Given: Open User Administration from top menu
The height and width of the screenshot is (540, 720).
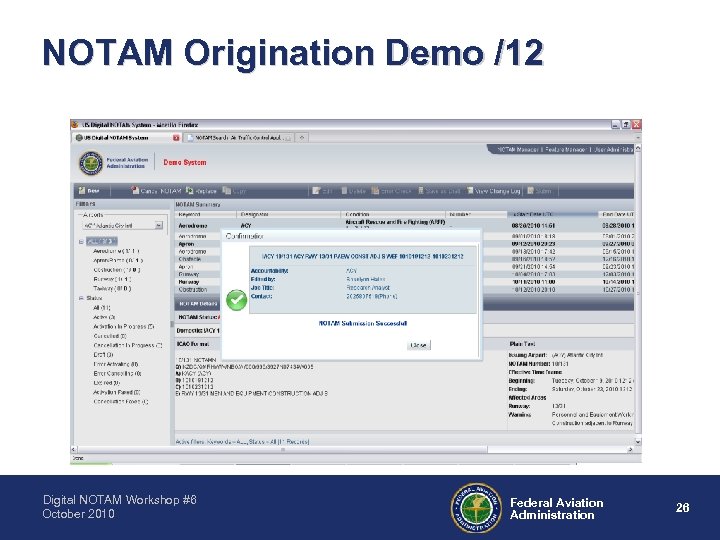Looking at the screenshot, I should pyautogui.click(x=614, y=149).
